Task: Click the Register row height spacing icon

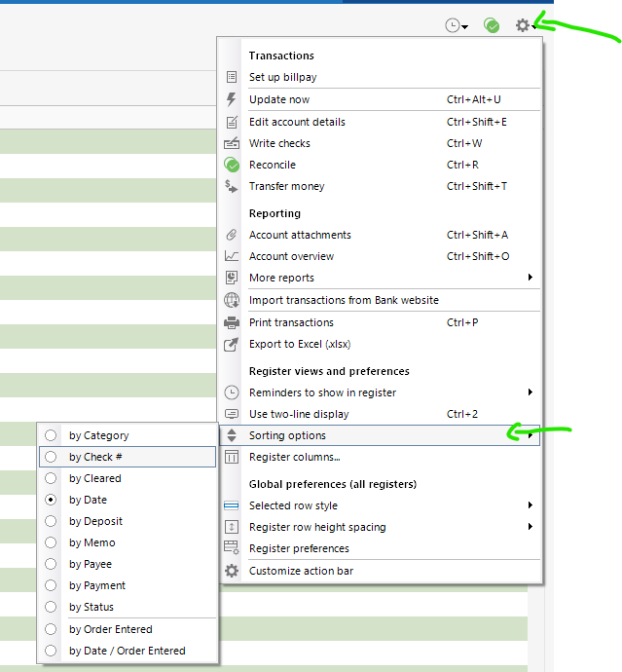Action: click(x=232, y=527)
